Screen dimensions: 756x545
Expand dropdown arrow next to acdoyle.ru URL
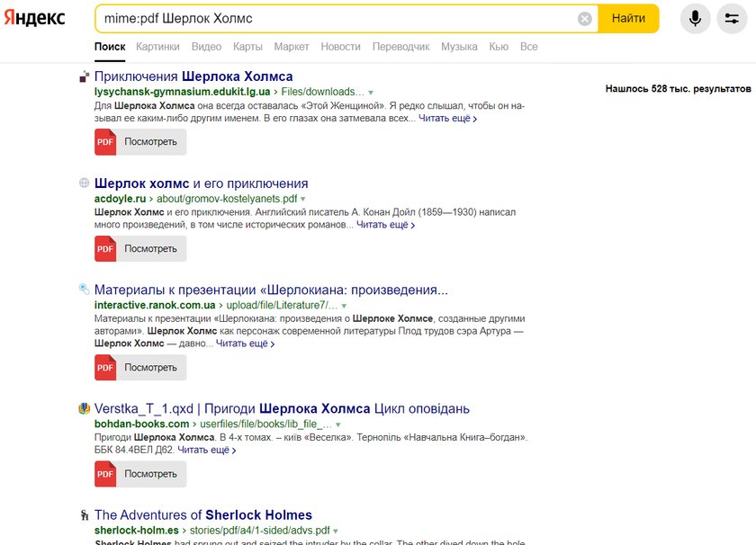tap(302, 199)
